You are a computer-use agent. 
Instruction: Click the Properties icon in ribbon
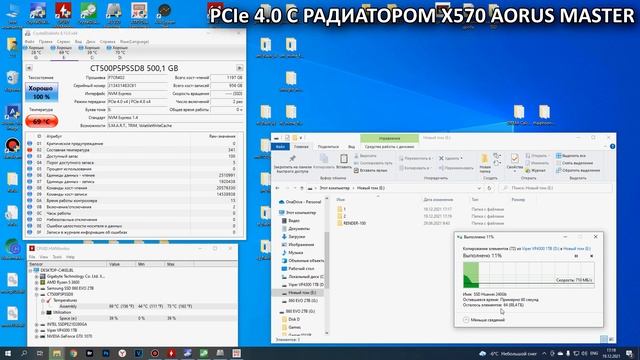pyautogui.click(x=514, y=158)
